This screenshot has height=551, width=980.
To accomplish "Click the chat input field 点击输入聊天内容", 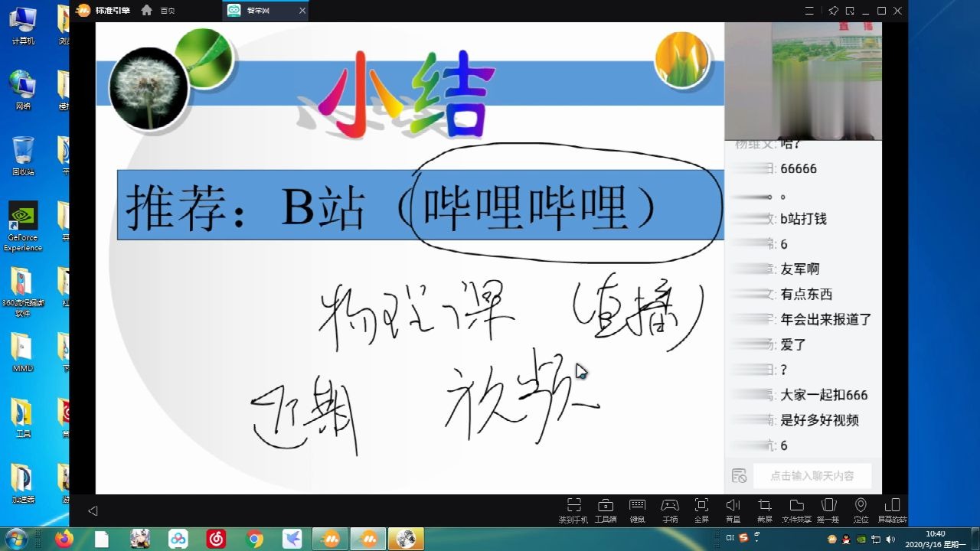I will 812,475.
